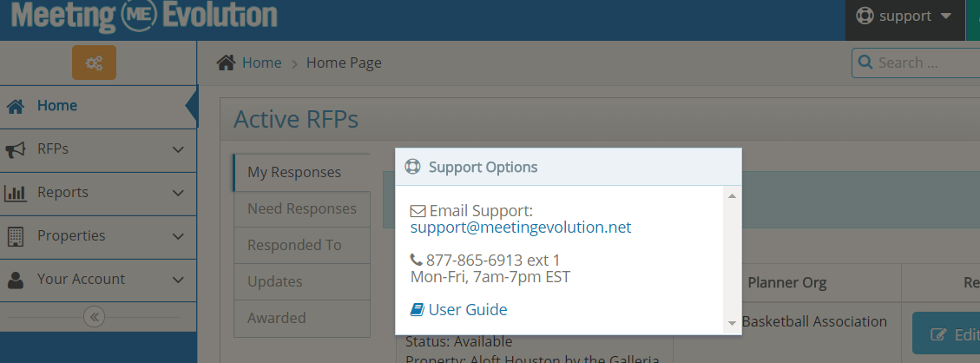Click the User Guide book icon
Viewport: 980px width, 363px height.
tap(418, 310)
